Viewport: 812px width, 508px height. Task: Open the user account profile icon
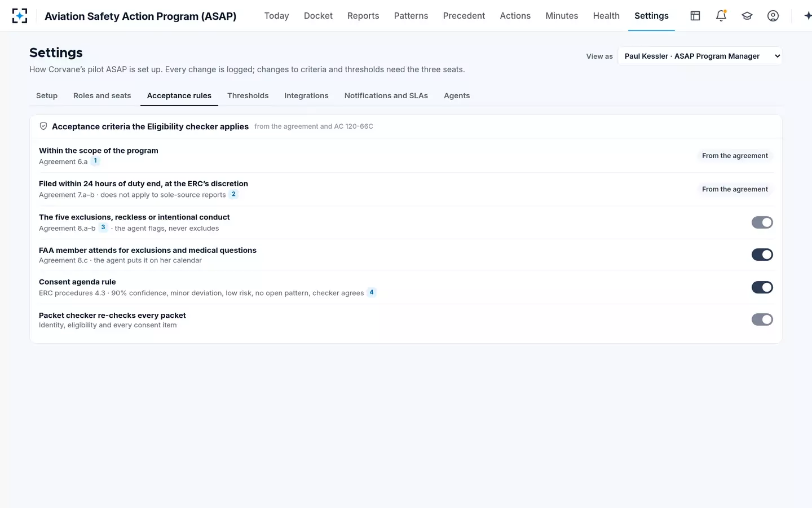click(x=773, y=16)
